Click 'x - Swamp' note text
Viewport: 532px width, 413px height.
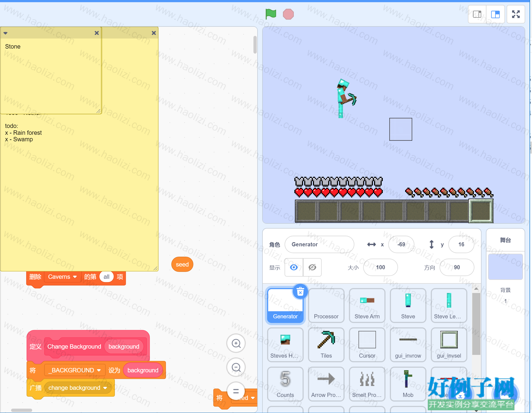tap(19, 139)
